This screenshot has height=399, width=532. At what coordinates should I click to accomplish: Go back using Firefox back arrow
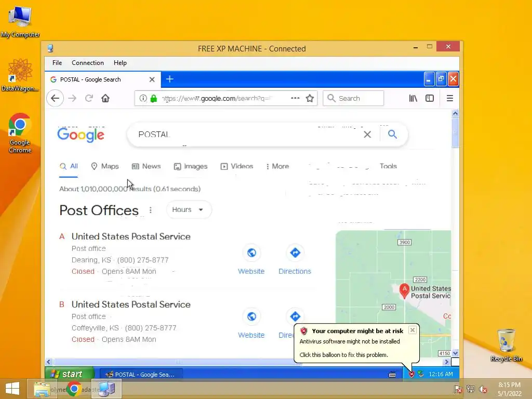click(x=55, y=98)
